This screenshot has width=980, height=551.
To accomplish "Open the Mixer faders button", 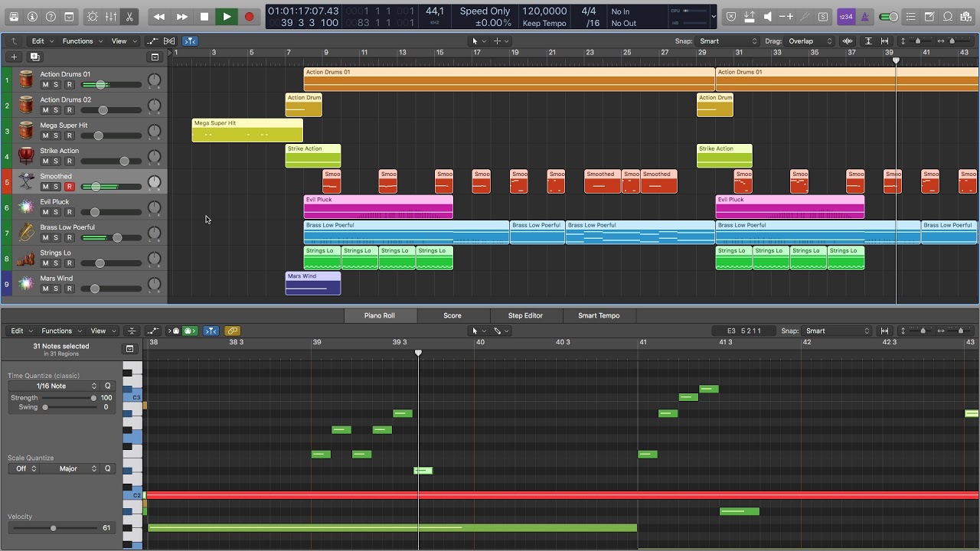I will (111, 16).
